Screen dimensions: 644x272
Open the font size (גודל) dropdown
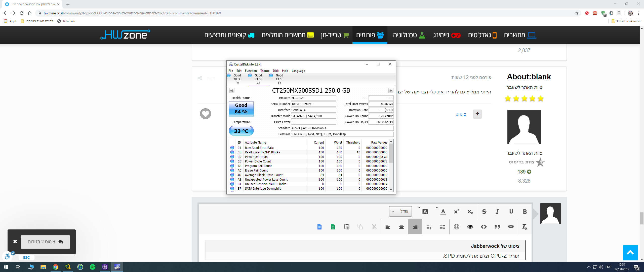point(400,211)
